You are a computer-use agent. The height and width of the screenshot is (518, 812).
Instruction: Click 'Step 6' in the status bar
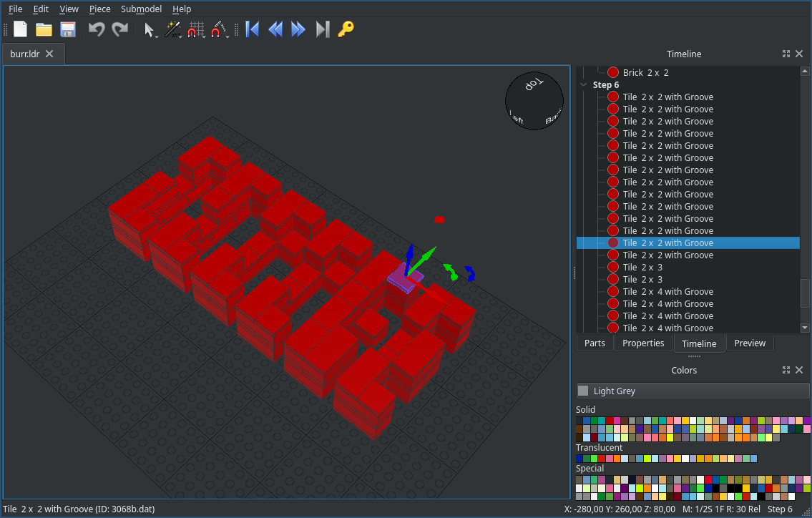coord(780,509)
